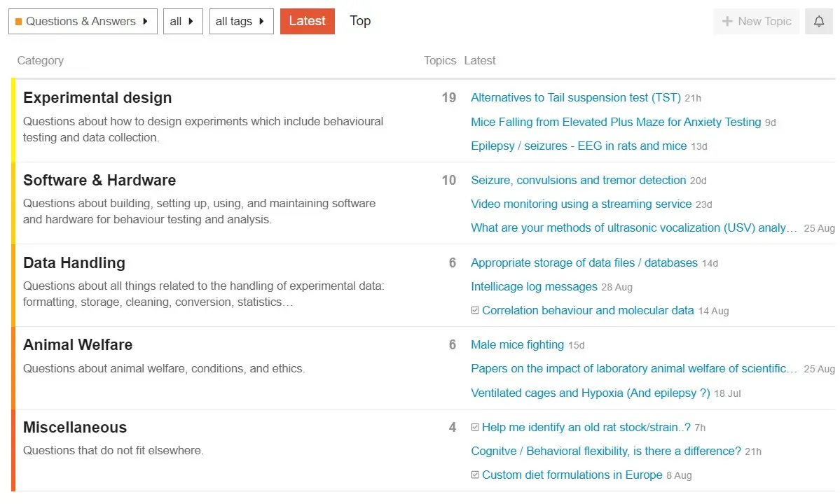Viewport: 840px width, 504px height.
Task: Open the 'all tags' filter dropdown
Action: 241,22
